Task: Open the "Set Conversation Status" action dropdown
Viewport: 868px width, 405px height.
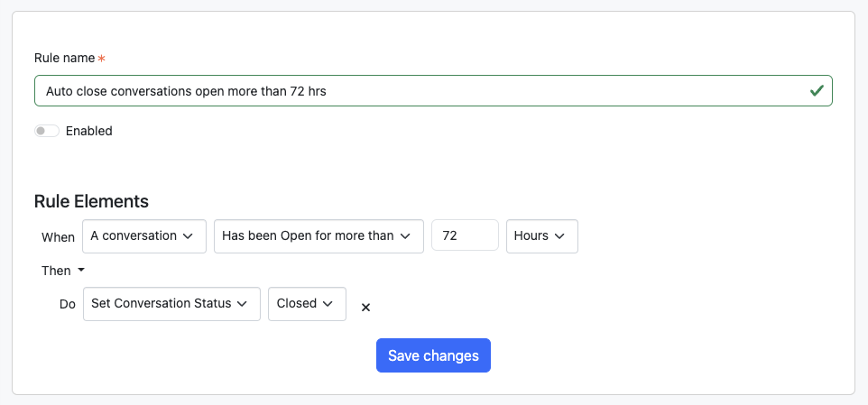Action: click(171, 304)
